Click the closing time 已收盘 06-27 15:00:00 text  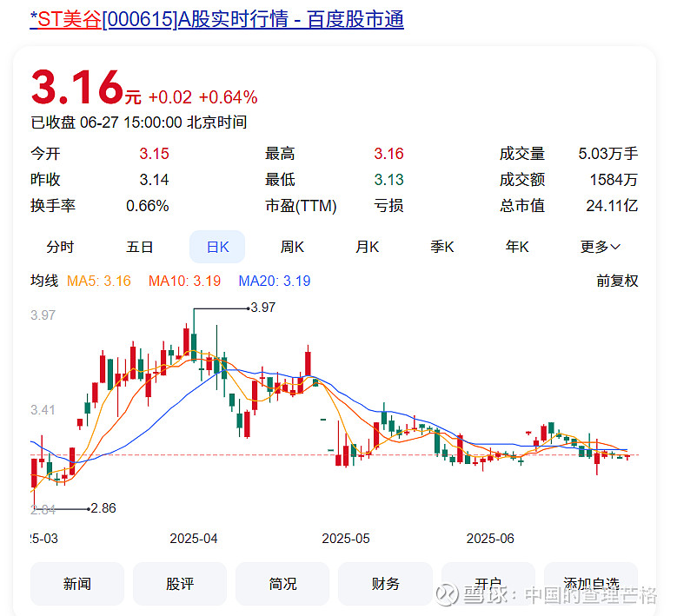(x=138, y=123)
